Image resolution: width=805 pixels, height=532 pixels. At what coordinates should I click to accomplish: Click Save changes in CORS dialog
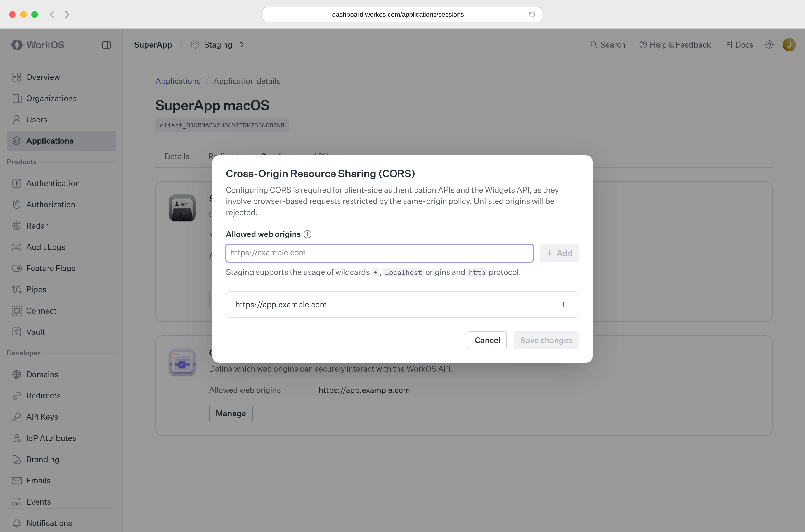(x=546, y=340)
